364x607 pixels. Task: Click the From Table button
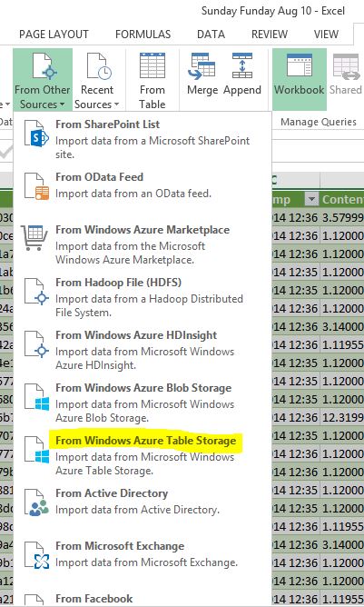[x=152, y=81]
